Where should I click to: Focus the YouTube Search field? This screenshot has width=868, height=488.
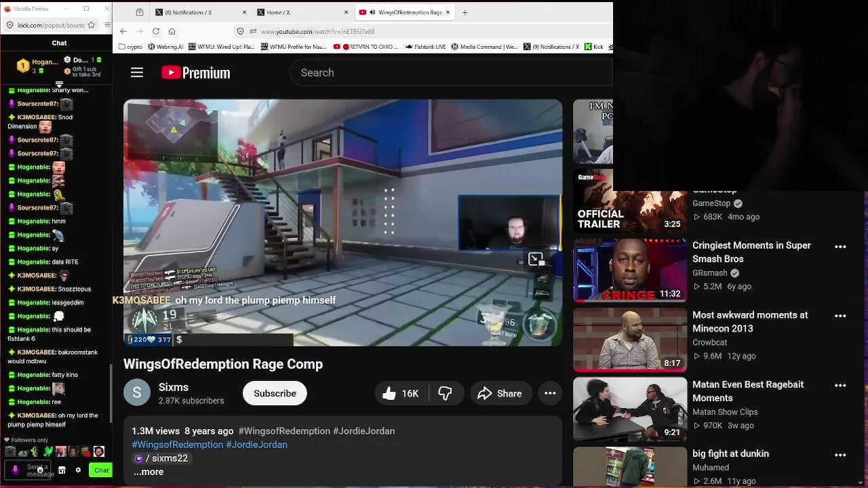(x=451, y=73)
